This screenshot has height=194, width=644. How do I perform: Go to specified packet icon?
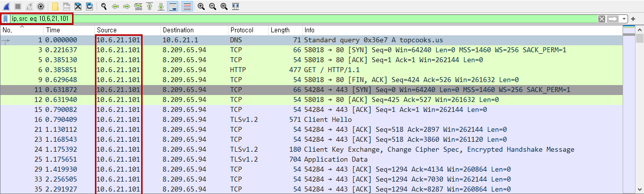[x=138, y=6]
